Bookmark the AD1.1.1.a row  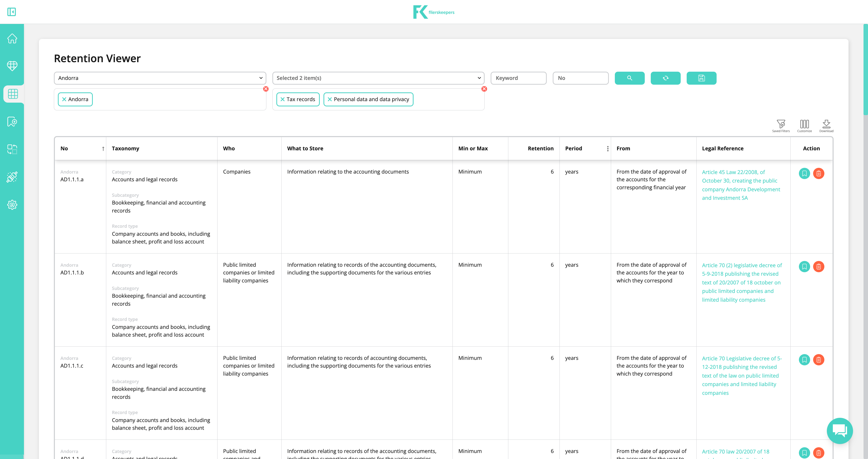pyautogui.click(x=804, y=173)
